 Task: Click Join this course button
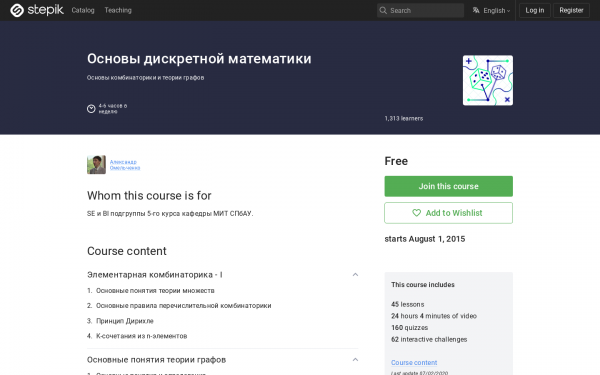point(448,186)
